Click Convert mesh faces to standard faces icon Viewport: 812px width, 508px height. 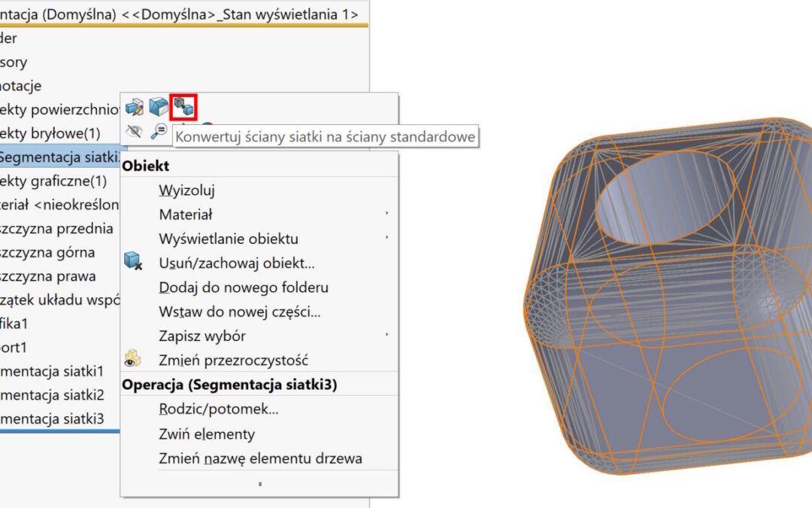tap(183, 107)
